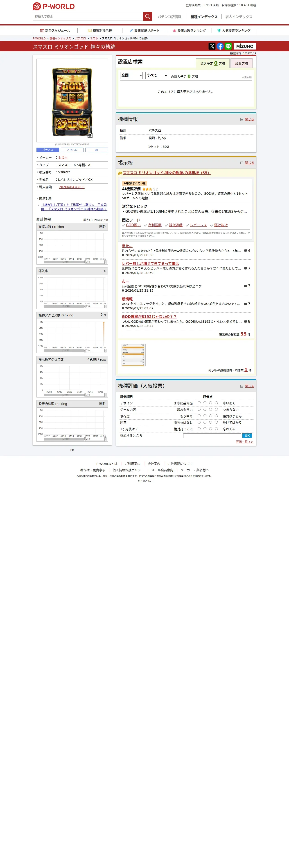
Task: Click 設置台数 ranking chart range slider handle
Action: click(84, 262)
